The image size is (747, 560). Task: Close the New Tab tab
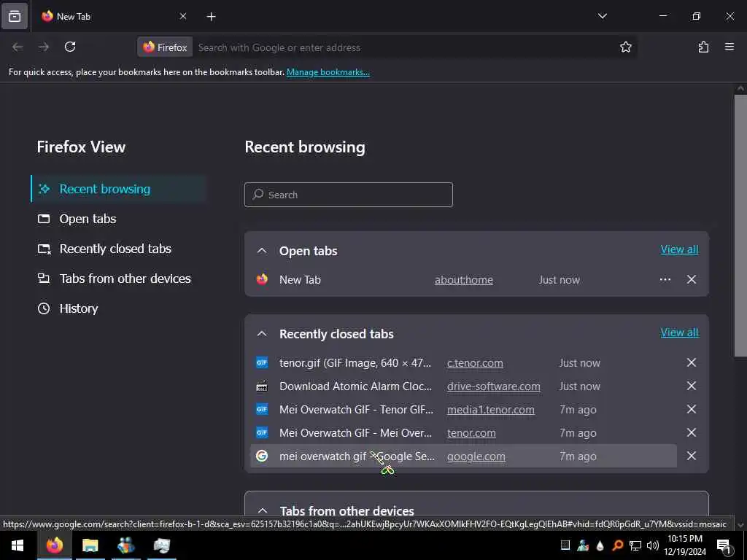[x=183, y=16]
